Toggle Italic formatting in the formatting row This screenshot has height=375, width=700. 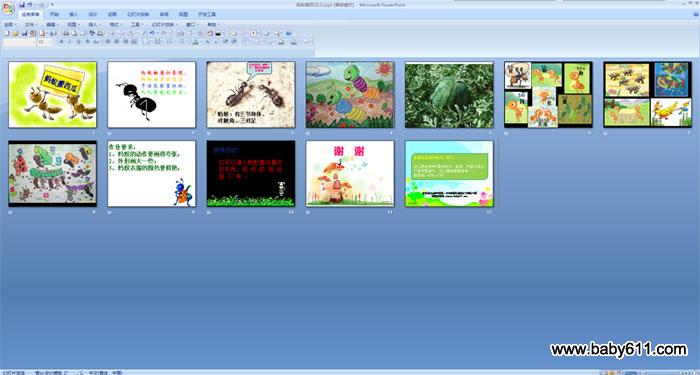[70, 42]
